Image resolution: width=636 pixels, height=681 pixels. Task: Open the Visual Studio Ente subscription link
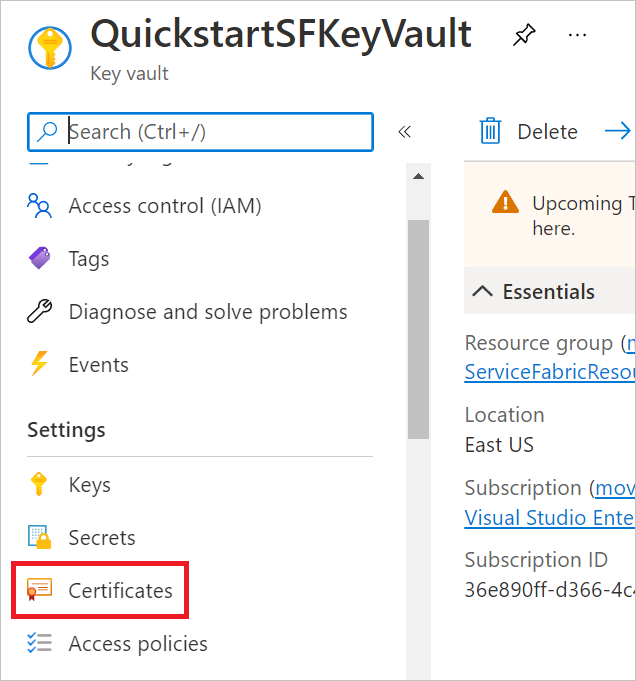pos(550,518)
